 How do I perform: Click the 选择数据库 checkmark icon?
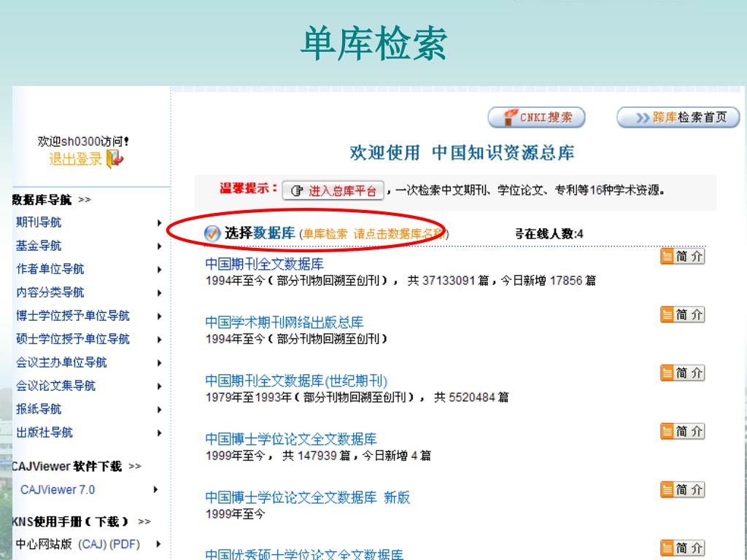pos(212,234)
